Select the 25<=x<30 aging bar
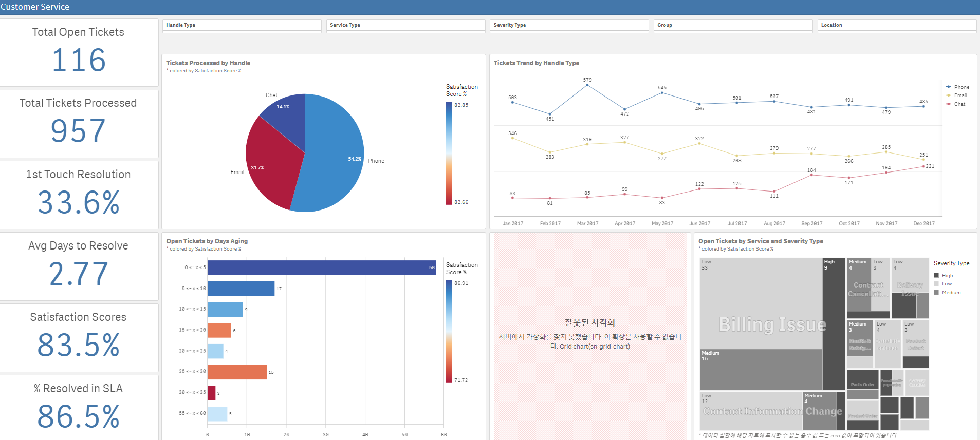The image size is (980, 440). (237, 372)
